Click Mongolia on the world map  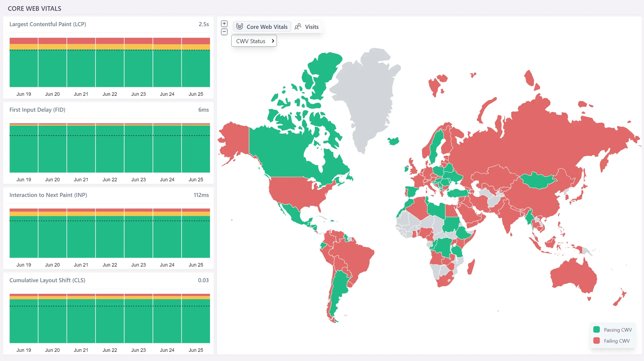tap(538, 180)
